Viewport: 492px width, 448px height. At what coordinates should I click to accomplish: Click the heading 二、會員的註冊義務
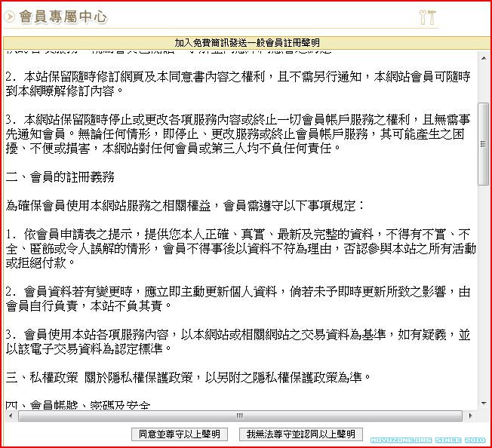coord(60,177)
